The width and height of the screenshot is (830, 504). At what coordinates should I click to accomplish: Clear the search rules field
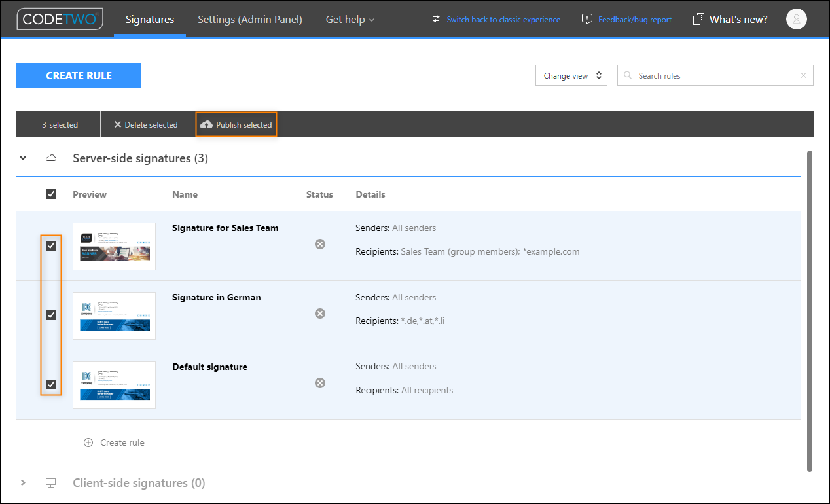tap(803, 75)
